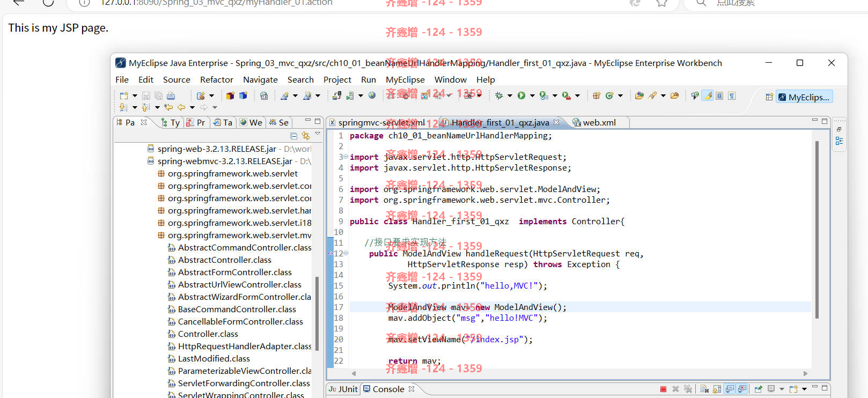Open the Debug button dropdown arrow

(x=510, y=96)
